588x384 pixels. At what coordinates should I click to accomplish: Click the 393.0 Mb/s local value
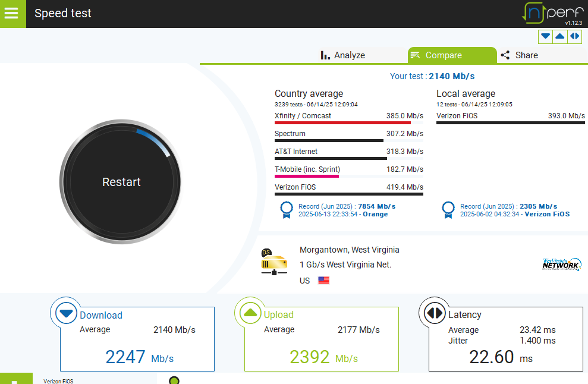[x=566, y=115]
